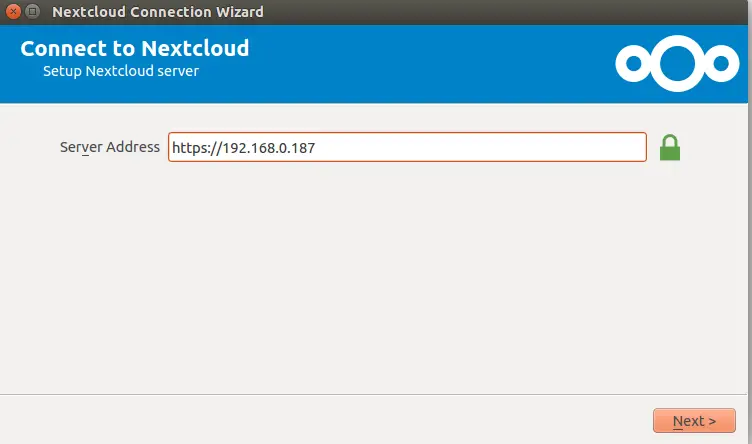Click the right small circle of the logo

coord(721,63)
